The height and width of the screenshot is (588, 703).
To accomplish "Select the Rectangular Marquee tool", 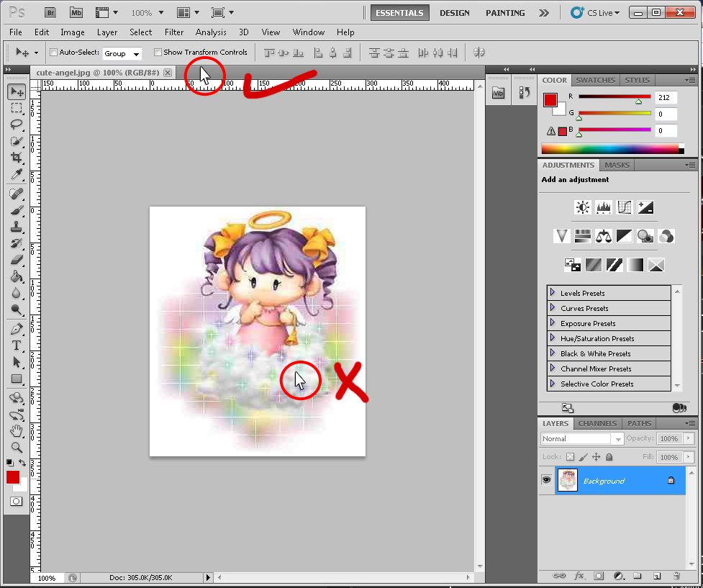I will (x=17, y=108).
